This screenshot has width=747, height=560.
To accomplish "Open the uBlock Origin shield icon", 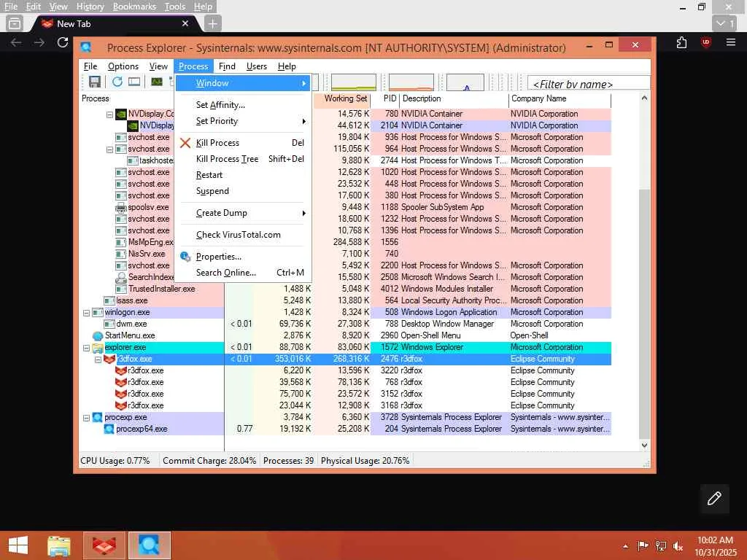I will (706, 42).
